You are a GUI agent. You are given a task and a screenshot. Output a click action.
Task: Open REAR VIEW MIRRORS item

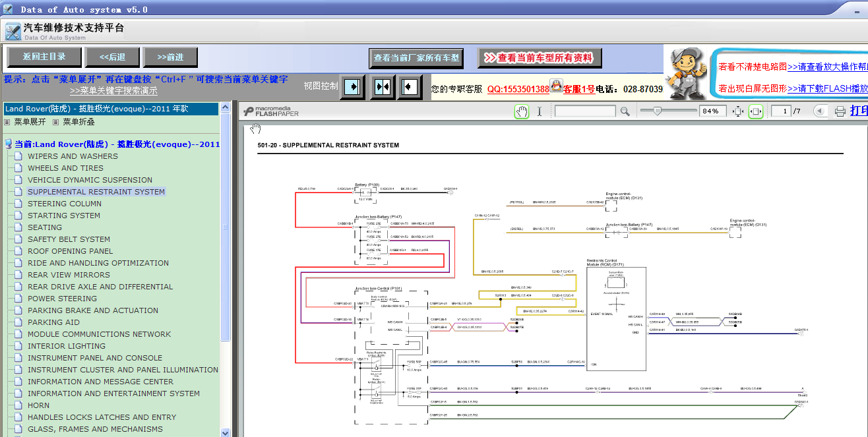tap(69, 275)
